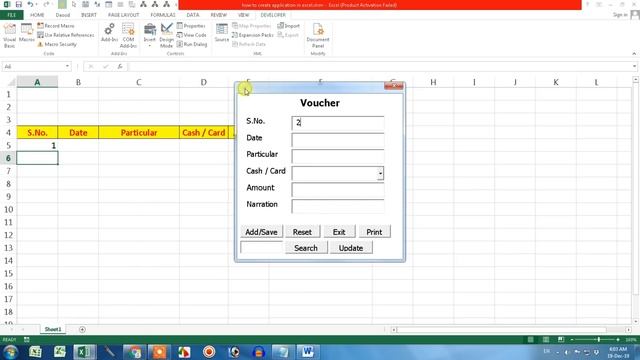Open the Word app in the taskbar
Screen dimensions: 640x360
(307, 352)
